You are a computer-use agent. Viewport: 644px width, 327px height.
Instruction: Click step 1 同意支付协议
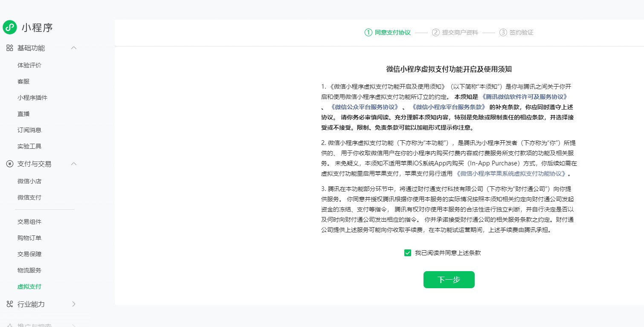(x=388, y=32)
